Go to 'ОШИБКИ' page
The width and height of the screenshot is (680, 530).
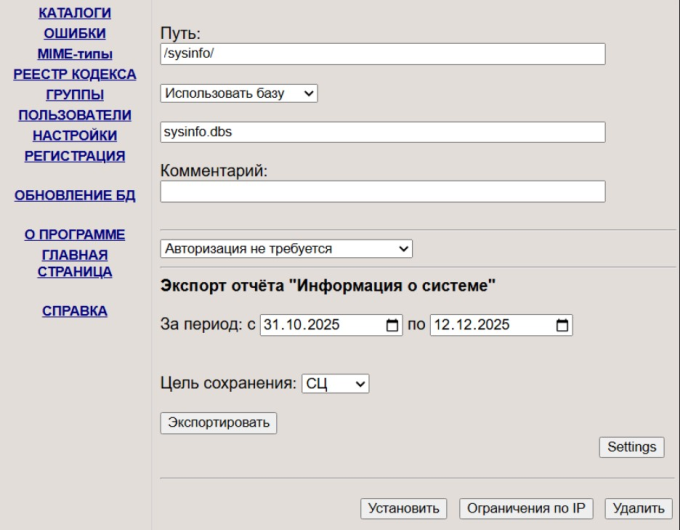pos(75,34)
